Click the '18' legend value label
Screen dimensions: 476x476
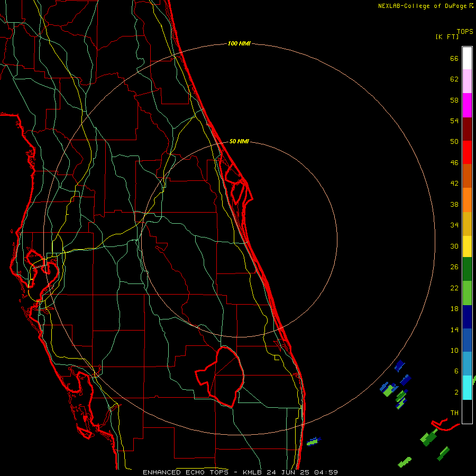point(454,309)
